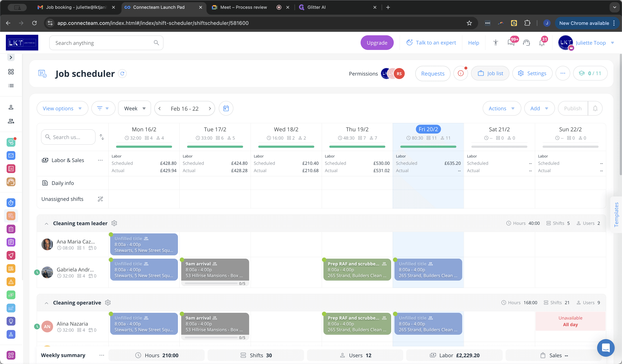This screenshot has width=622, height=364.
Task: Open settings gear for Cleaning operative group
Action: pyautogui.click(x=108, y=303)
